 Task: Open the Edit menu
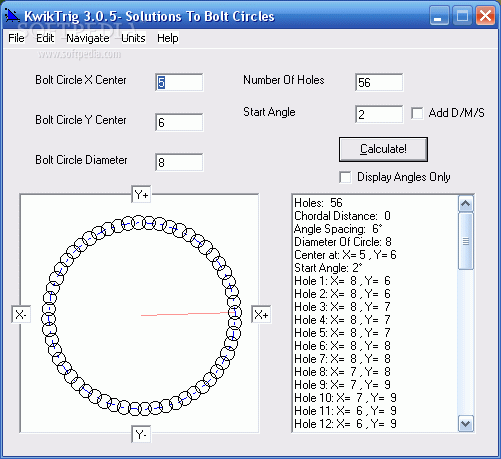point(45,38)
